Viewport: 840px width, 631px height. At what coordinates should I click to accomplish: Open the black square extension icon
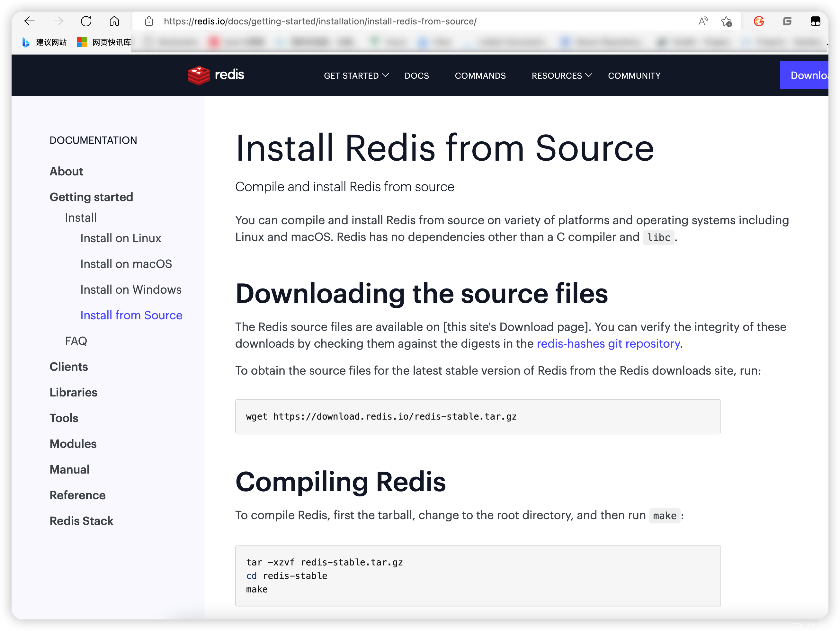pyautogui.click(x=815, y=21)
